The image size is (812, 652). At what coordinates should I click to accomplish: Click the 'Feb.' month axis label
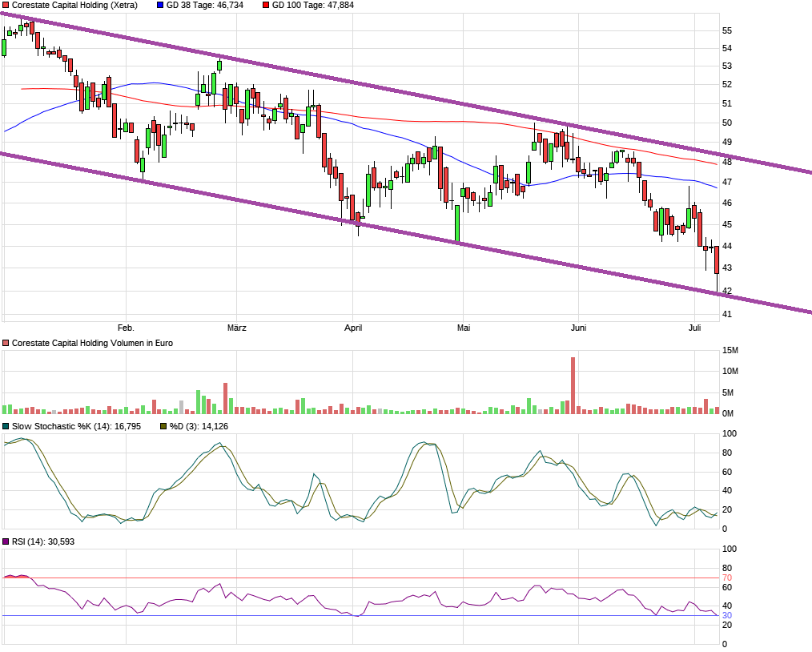click(126, 328)
